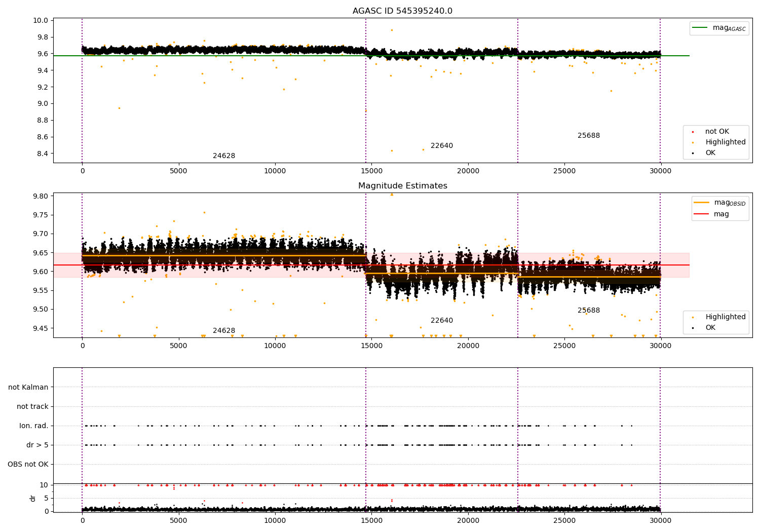Click the 'dr > 5' y-axis label
This screenshot has width=760, height=532.
[x=37, y=445]
